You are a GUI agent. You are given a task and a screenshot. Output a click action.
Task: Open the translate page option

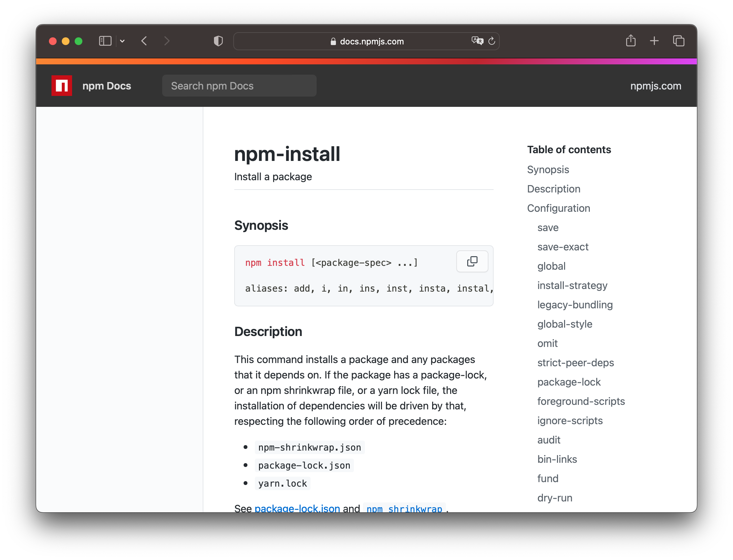click(477, 41)
